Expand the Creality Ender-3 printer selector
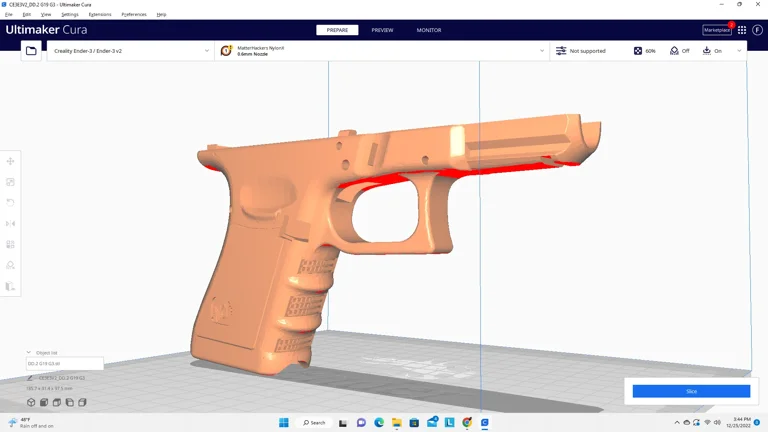 (130, 51)
